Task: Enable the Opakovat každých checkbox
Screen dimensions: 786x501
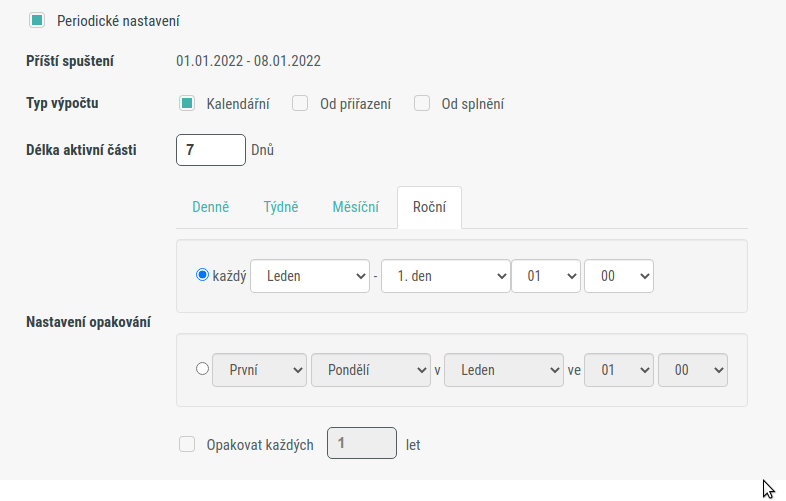Action: pyautogui.click(x=187, y=444)
